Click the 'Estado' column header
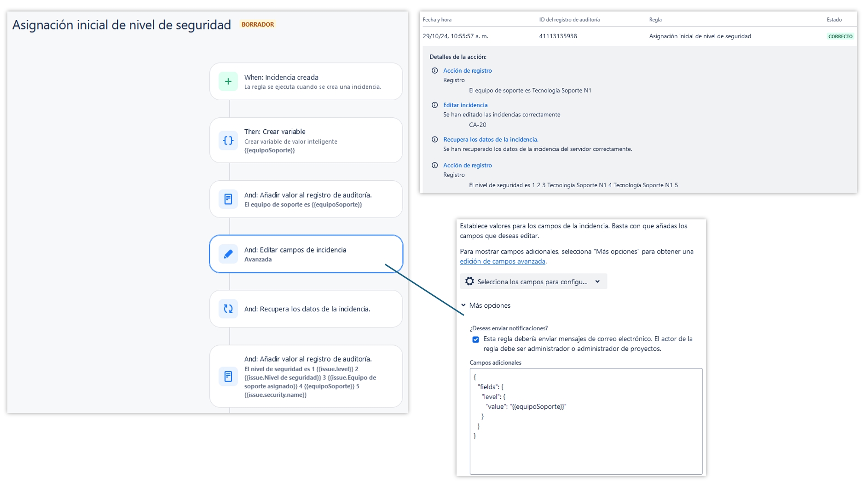The image size is (868, 482). pos(834,20)
